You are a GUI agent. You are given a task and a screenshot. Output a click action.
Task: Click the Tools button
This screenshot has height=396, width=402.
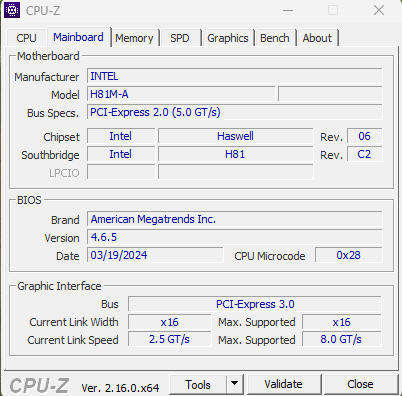point(198,385)
